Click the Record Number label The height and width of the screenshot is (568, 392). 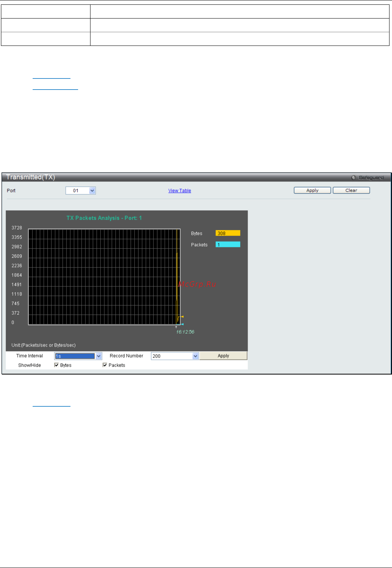click(x=126, y=356)
